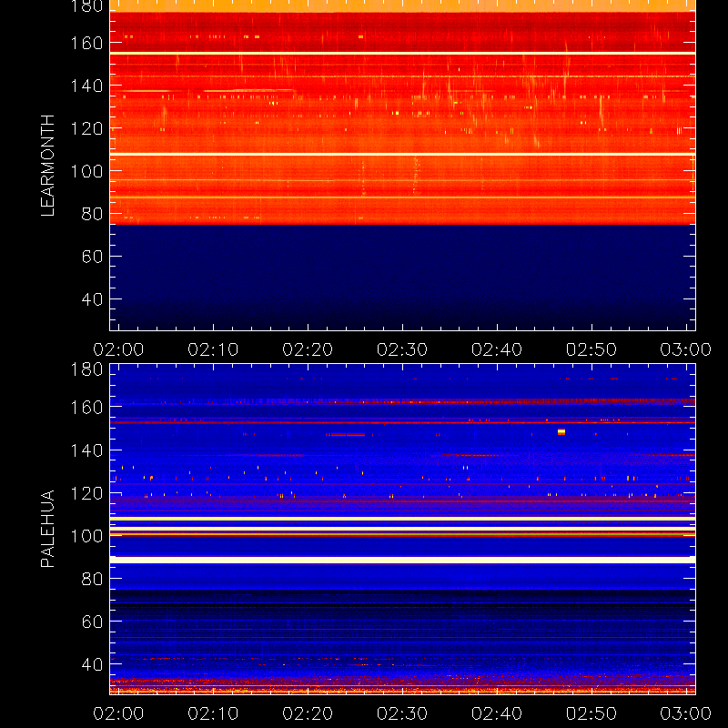Select the 02:20 time label under Learmonth plot
The height and width of the screenshot is (728, 728).
pos(308,349)
